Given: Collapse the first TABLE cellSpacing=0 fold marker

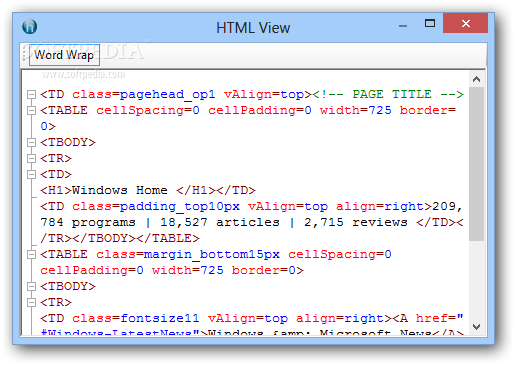Looking at the screenshot, I should (x=31, y=111).
